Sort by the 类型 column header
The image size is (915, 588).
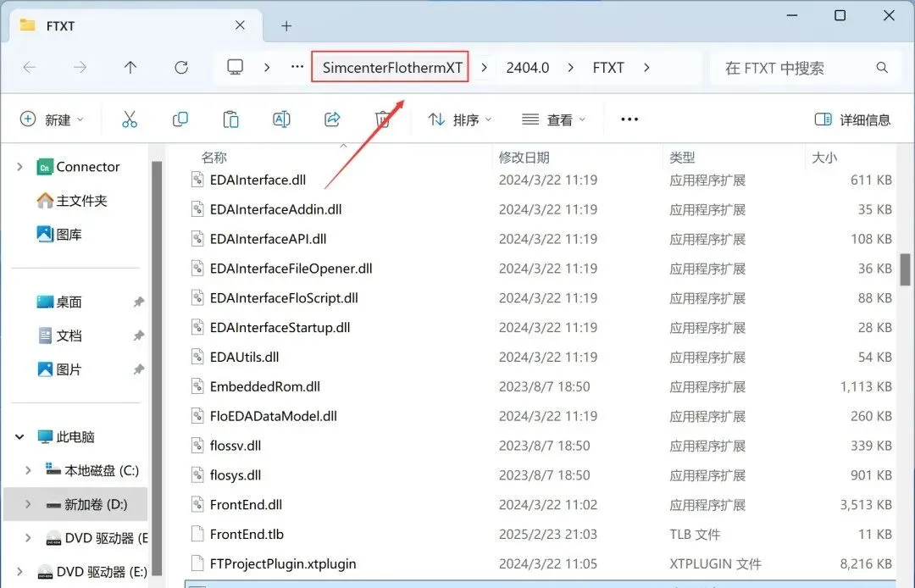pyautogui.click(x=682, y=157)
